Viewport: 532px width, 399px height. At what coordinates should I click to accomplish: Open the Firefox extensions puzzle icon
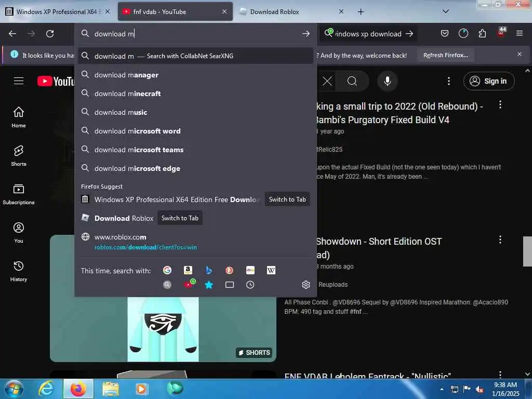(482, 33)
